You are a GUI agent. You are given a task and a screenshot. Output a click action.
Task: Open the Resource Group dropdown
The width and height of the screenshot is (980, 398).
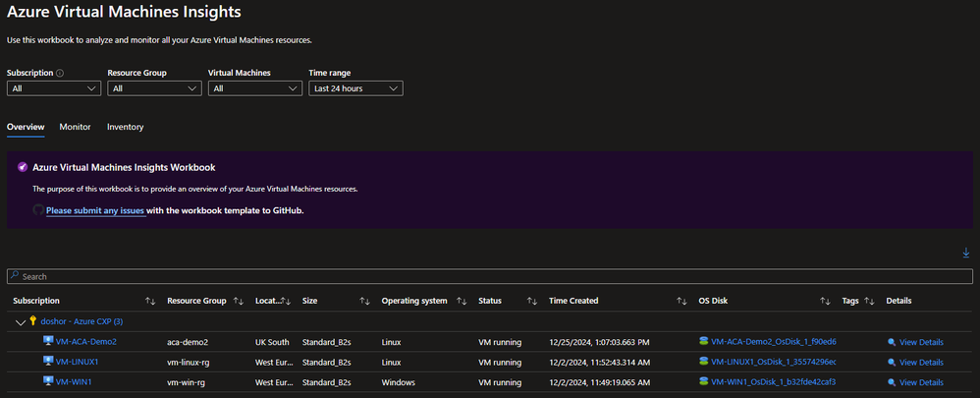click(x=154, y=88)
